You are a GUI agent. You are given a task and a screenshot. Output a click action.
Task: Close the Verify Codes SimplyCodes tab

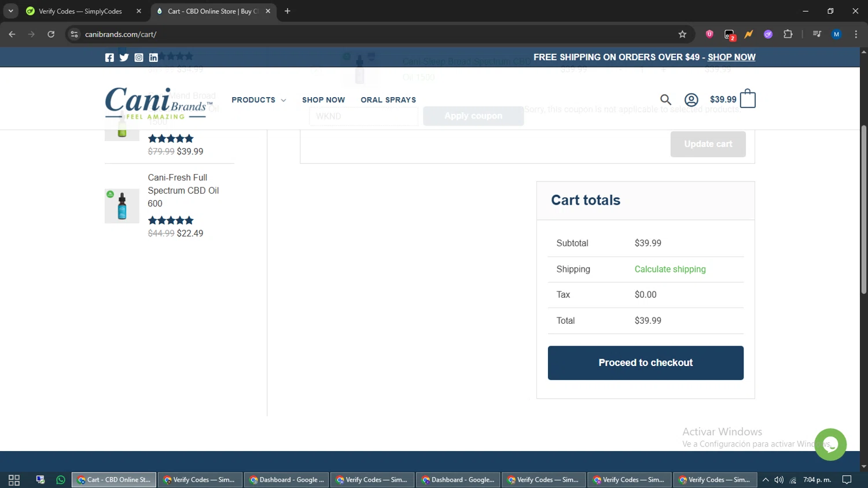139,11
